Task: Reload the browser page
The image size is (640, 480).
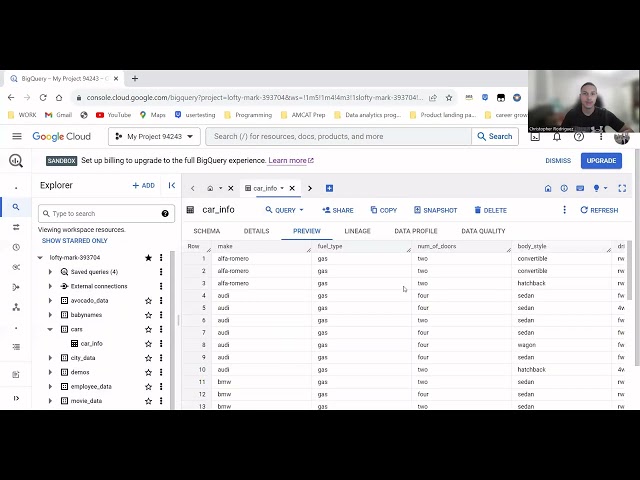Action: pyautogui.click(x=43, y=98)
